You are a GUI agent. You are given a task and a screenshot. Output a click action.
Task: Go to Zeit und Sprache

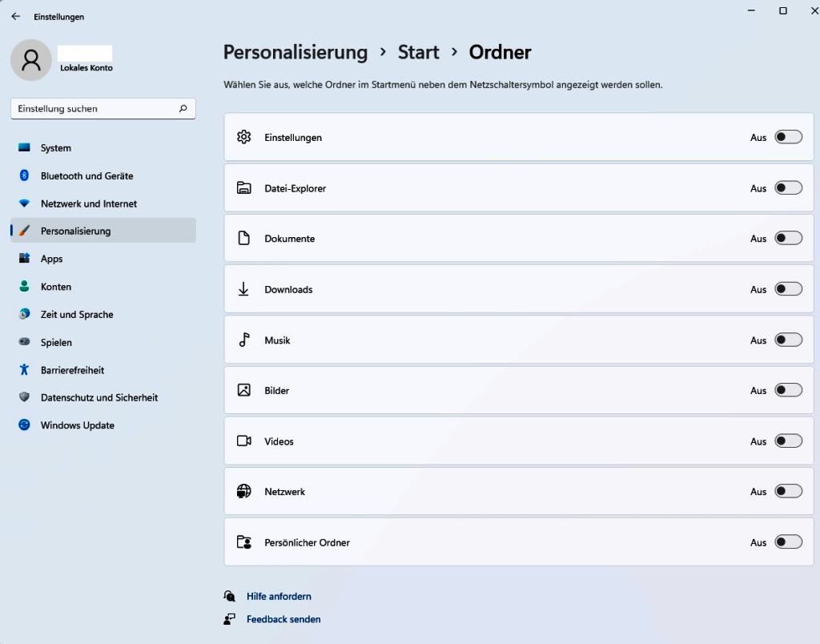[x=103, y=315]
